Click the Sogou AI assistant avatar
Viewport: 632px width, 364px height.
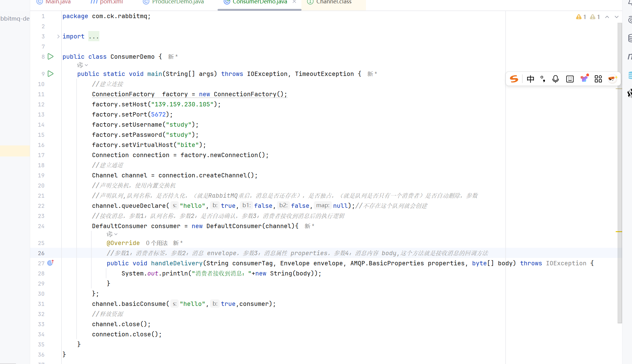[612, 79]
